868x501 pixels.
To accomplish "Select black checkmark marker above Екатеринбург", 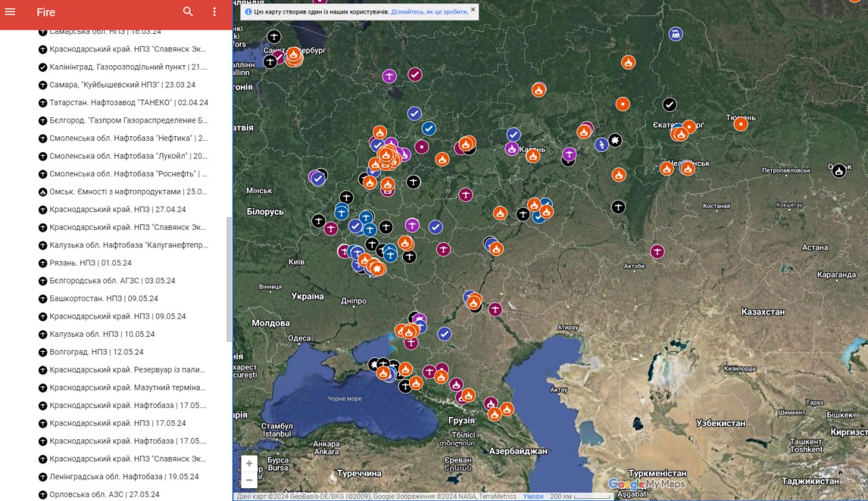I will (x=669, y=104).
